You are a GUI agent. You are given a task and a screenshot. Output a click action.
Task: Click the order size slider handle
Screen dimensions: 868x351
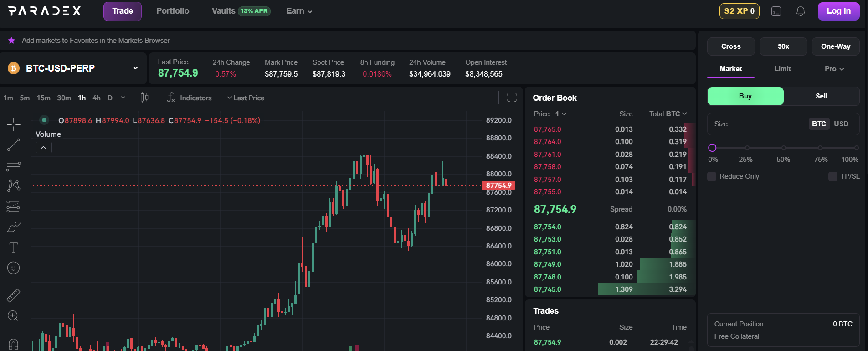click(x=712, y=148)
